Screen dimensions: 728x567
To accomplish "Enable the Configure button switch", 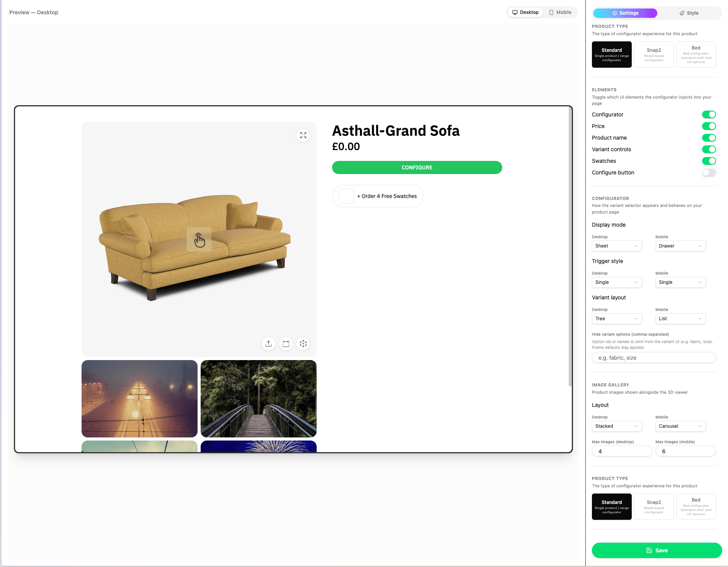I will (x=709, y=172).
